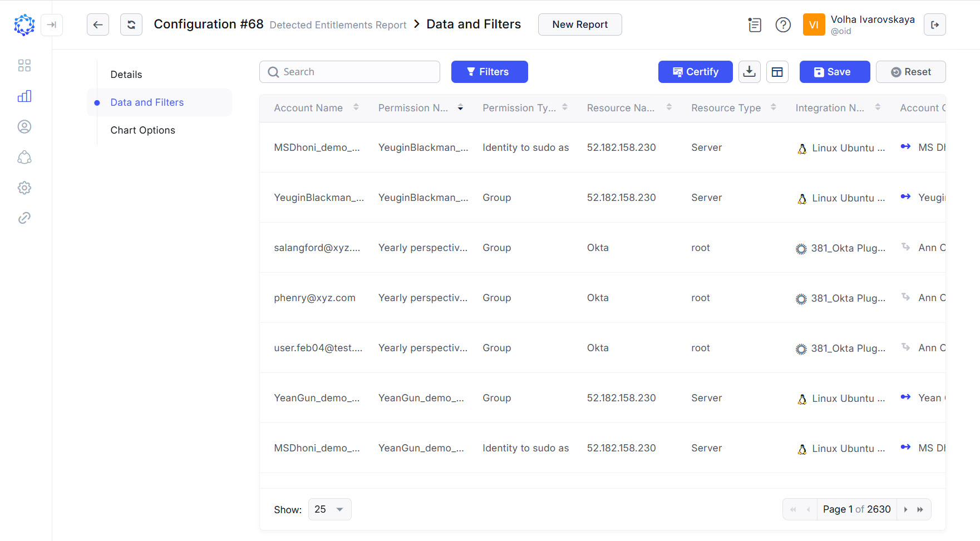Open the reports chart icon in sidebar
980x541 pixels.
[x=24, y=96]
